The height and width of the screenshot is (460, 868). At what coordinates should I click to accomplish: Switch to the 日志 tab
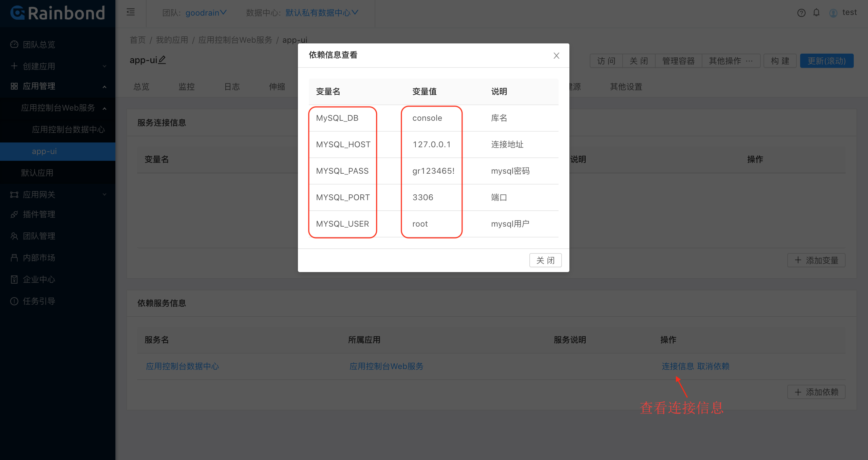pyautogui.click(x=232, y=87)
